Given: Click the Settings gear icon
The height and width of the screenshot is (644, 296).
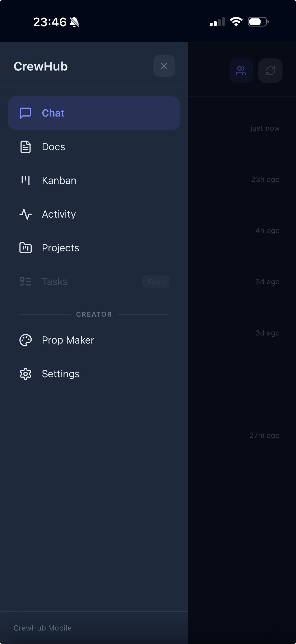Looking at the screenshot, I should pos(25,374).
